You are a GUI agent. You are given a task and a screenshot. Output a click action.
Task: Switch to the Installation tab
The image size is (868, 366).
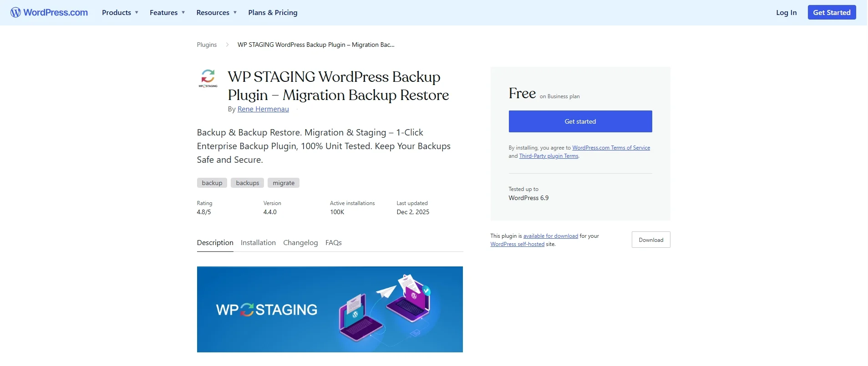click(x=258, y=243)
